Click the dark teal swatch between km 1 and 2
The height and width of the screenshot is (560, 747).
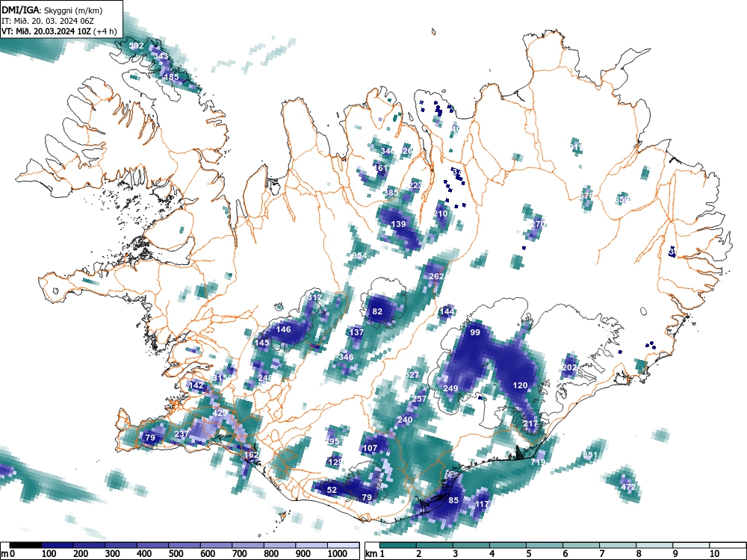pyautogui.click(x=398, y=545)
